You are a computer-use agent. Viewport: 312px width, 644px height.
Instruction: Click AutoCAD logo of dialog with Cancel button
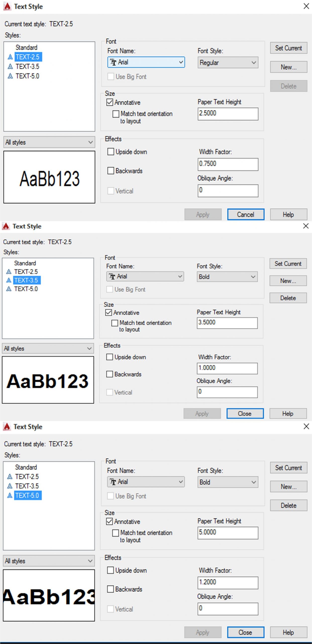[x=7, y=7]
